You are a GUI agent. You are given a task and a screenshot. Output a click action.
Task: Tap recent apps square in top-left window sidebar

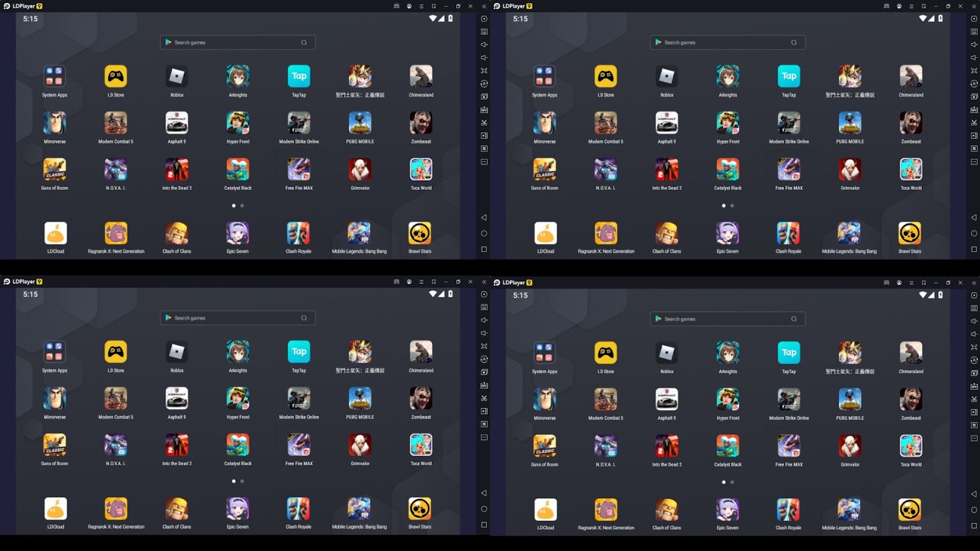pyautogui.click(x=484, y=249)
